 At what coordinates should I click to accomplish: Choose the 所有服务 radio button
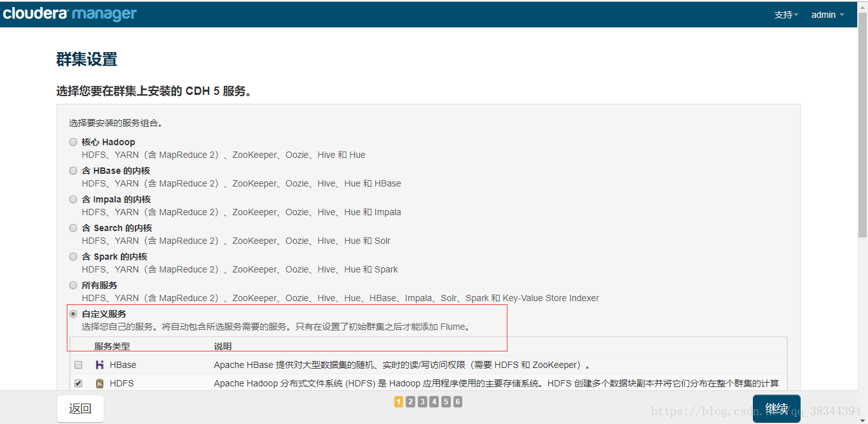click(73, 285)
